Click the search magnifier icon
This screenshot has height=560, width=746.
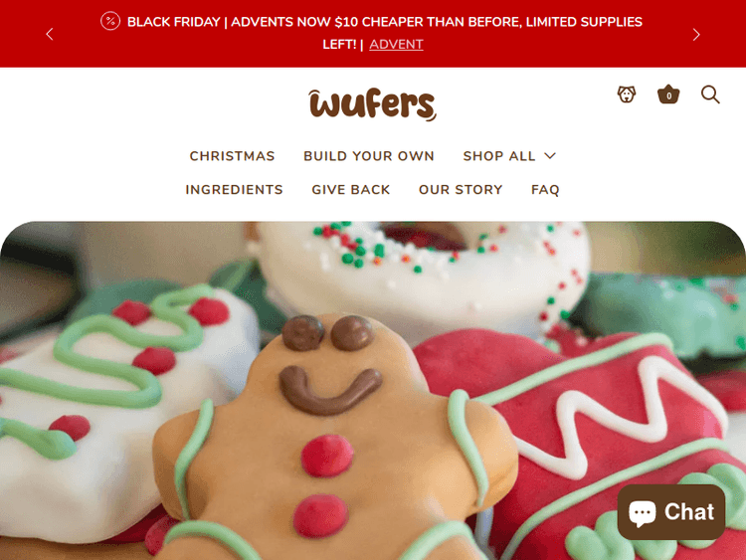click(x=710, y=94)
